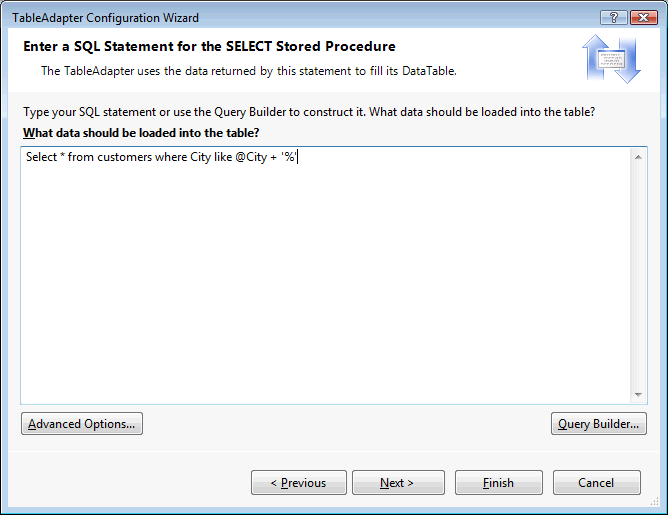The image size is (668, 515).
Task: Go back with the Previous button
Action: pos(299,483)
